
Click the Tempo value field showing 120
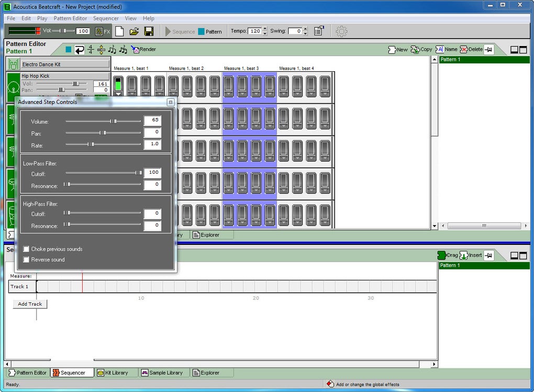[255, 31]
